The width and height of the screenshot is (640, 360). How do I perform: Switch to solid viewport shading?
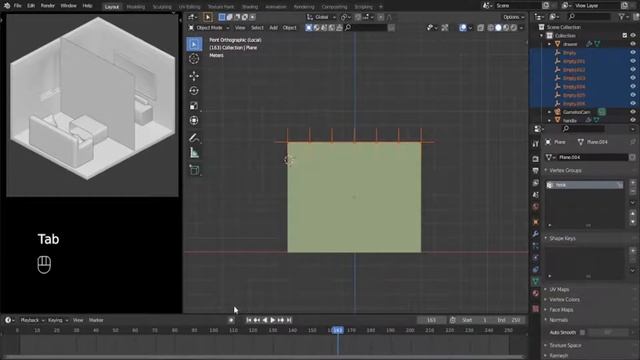[x=498, y=28]
